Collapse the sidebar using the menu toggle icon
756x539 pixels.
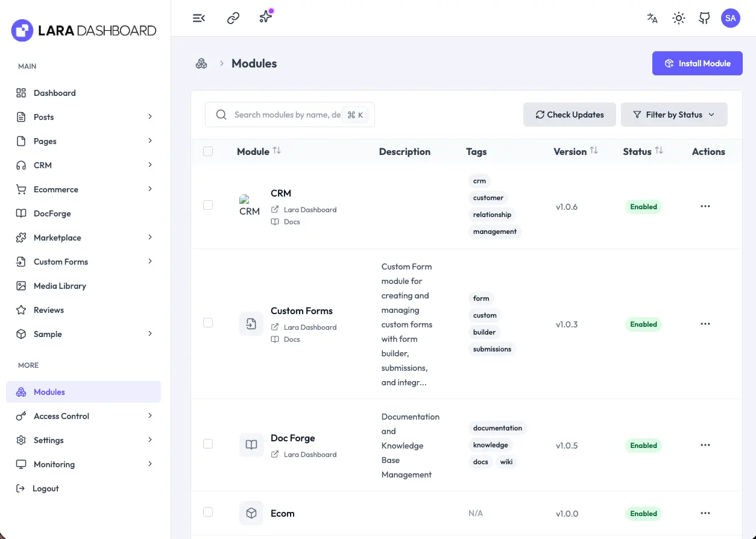[x=199, y=18]
